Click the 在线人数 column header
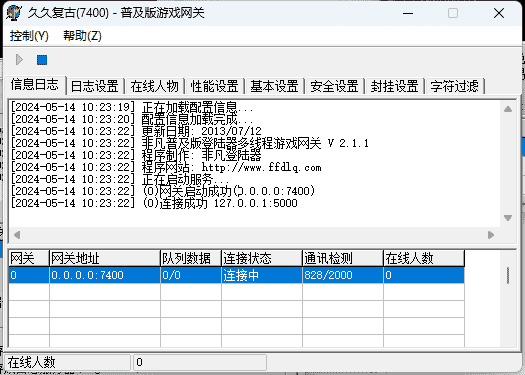 (424, 258)
